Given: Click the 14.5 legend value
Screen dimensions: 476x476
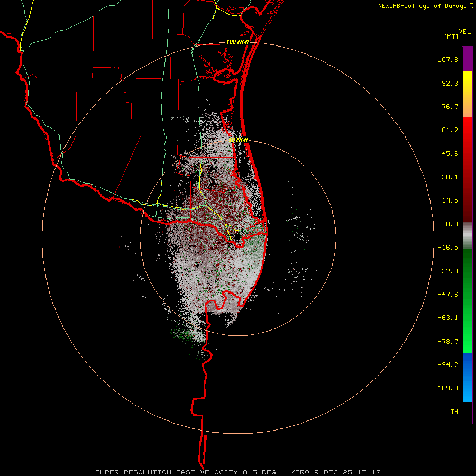Looking at the screenshot, I should pos(450,200).
